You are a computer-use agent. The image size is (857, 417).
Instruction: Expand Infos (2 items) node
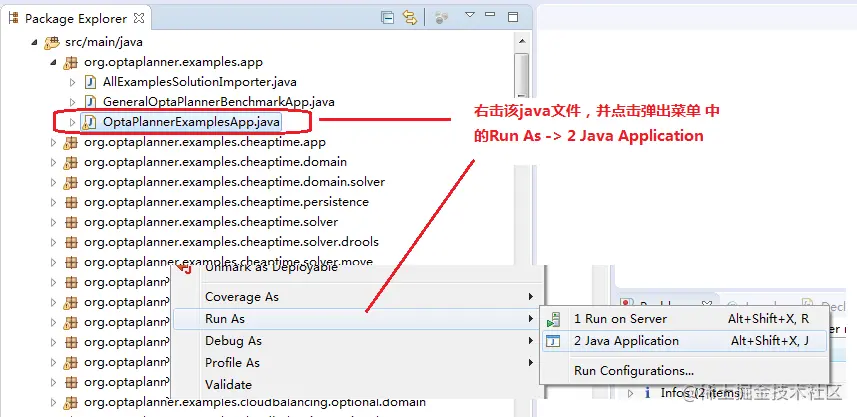pyautogui.click(x=630, y=392)
